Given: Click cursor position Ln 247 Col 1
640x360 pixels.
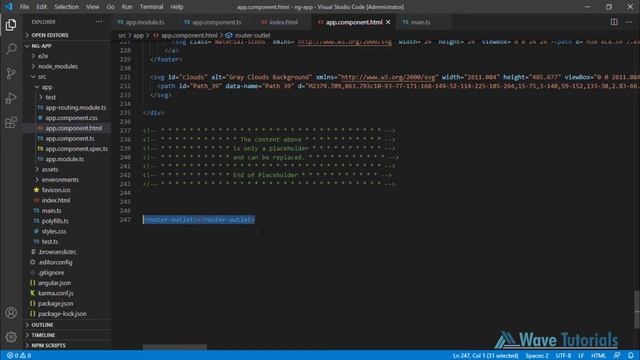Looking at the screenshot, I should [485, 356].
